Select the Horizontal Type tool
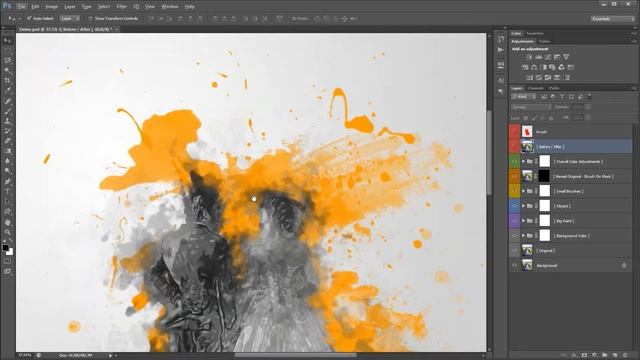The width and height of the screenshot is (640, 360). [7, 191]
